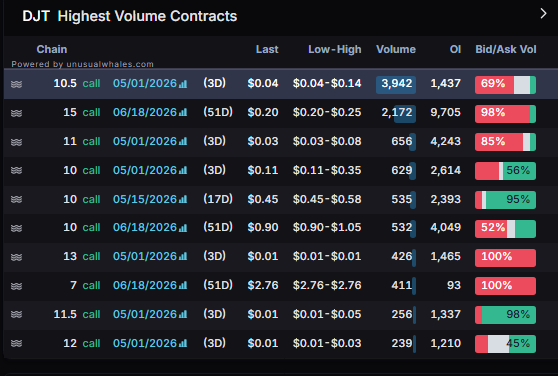
Task: Click the (17D) days-to-expiry label
Action: point(218,199)
